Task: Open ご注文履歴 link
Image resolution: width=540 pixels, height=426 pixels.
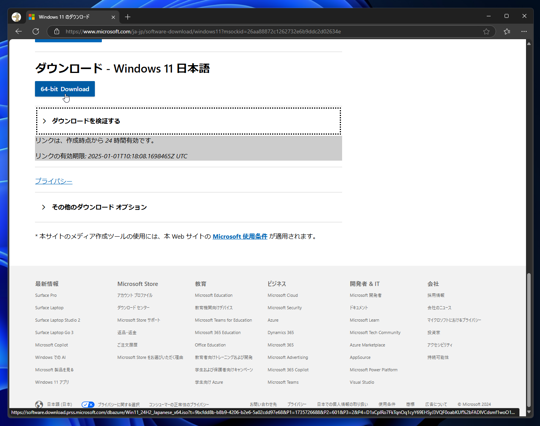Action: (127, 345)
